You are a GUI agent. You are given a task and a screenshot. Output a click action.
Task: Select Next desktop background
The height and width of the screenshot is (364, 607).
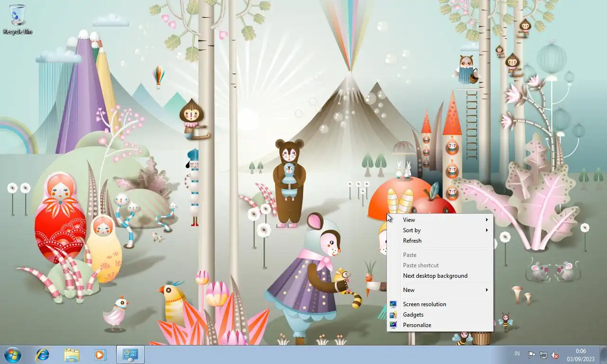coord(440,276)
